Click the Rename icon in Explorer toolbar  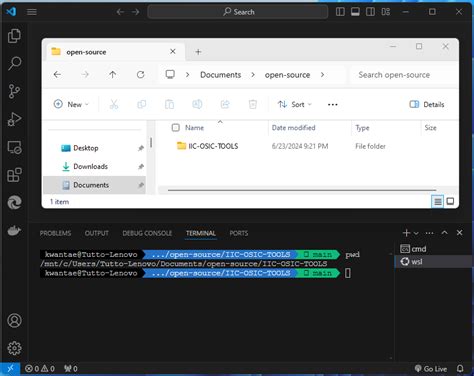(x=197, y=104)
